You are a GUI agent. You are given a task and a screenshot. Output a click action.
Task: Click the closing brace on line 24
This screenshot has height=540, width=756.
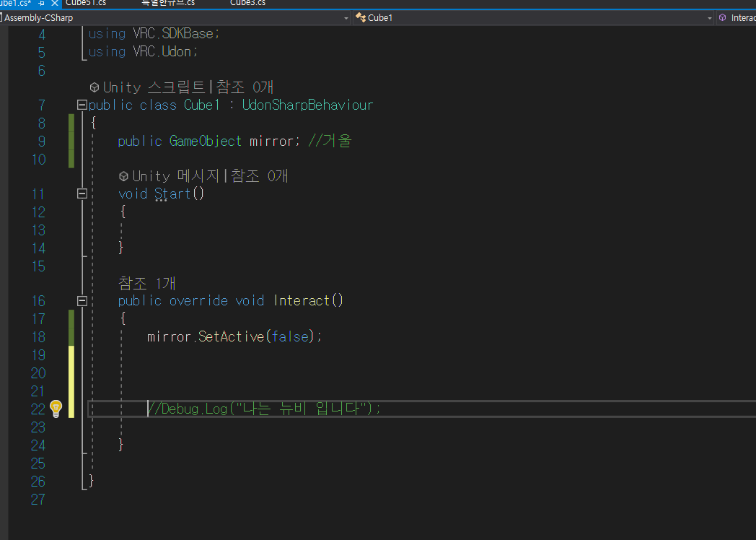point(121,444)
